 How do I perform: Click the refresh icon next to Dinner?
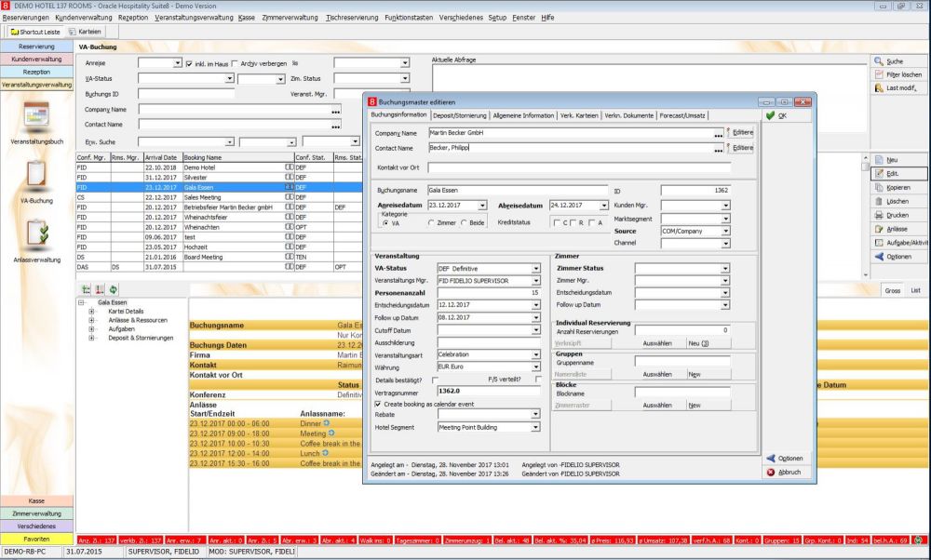click(326, 423)
